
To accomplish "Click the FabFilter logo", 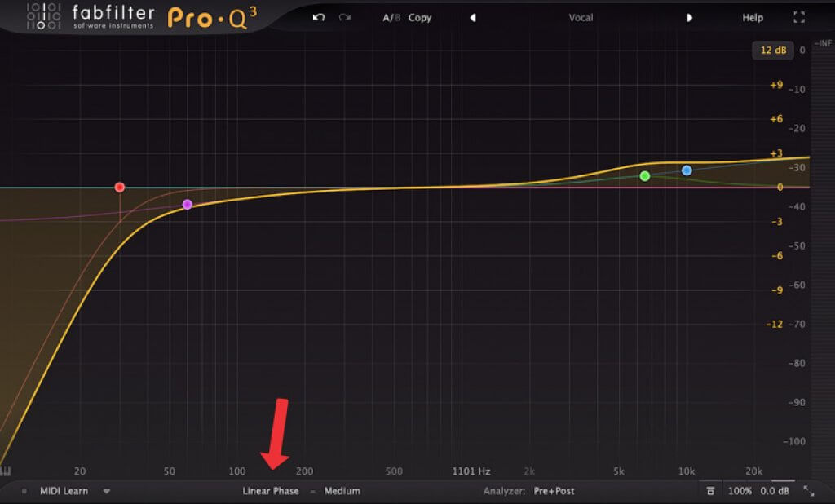I will pyautogui.click(x=92, y=16).
